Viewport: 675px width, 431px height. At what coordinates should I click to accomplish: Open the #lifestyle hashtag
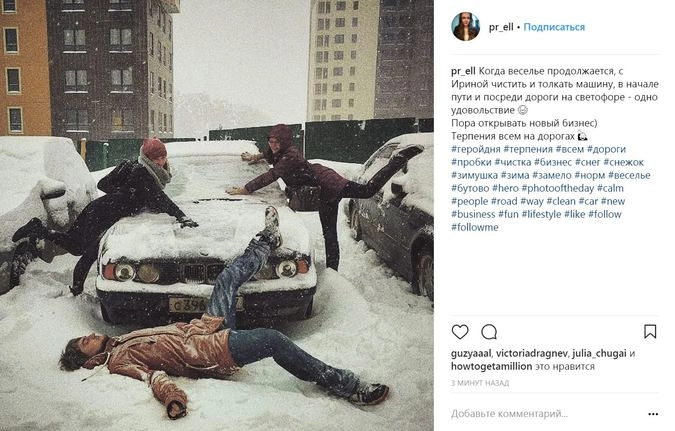tap(542, 214)
